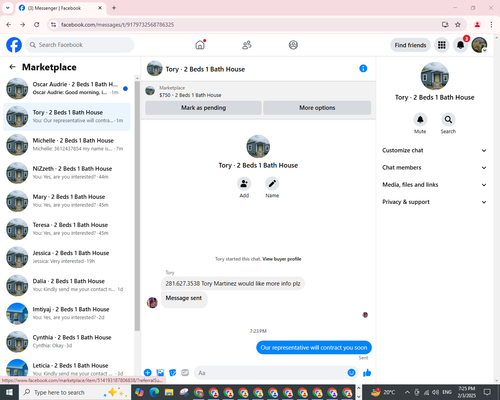Open Chrome tab search dropdown
The image size is (500, 400).
8,8
